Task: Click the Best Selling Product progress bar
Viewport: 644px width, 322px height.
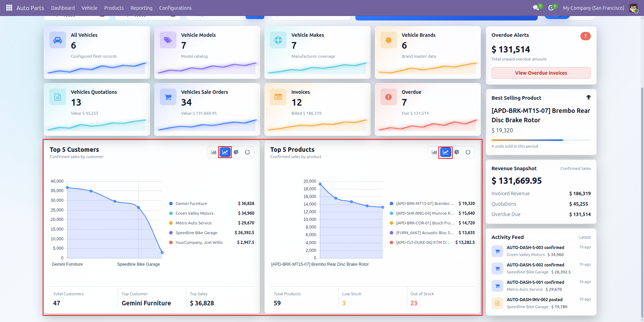Action: pyautogui.click(x=541, y=140)
